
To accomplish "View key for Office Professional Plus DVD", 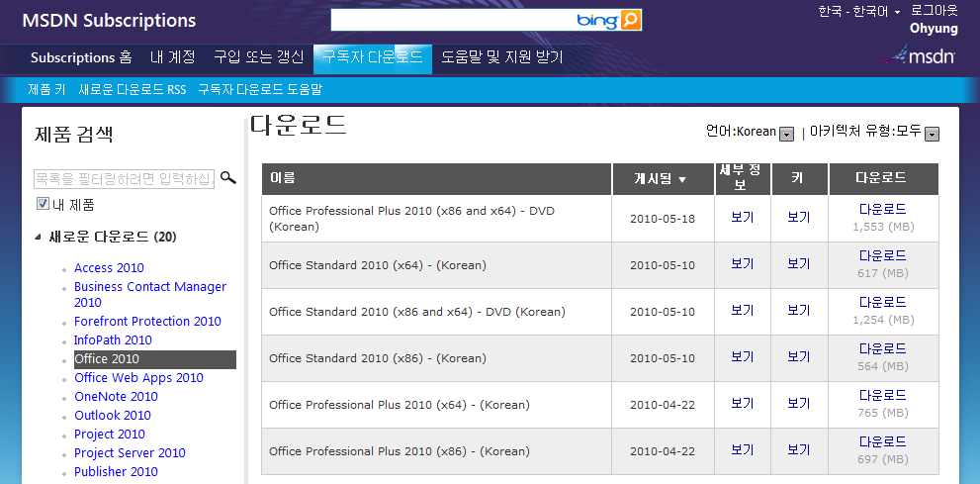I will 799,218.
